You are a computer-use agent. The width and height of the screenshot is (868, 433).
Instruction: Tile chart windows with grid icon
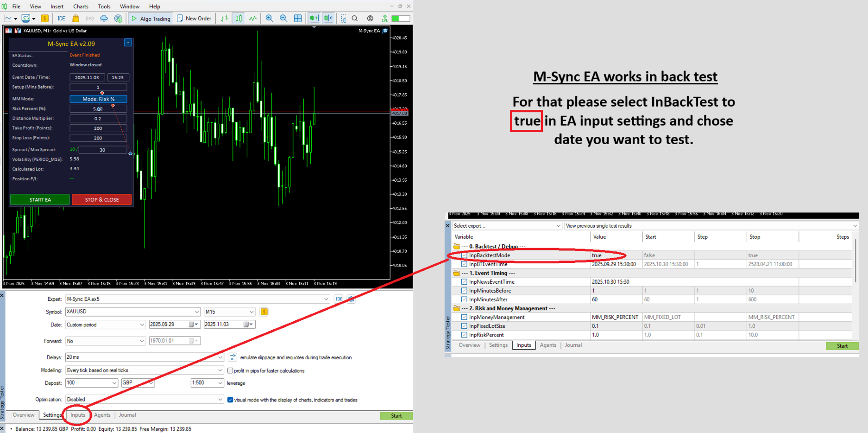(298, 19)
